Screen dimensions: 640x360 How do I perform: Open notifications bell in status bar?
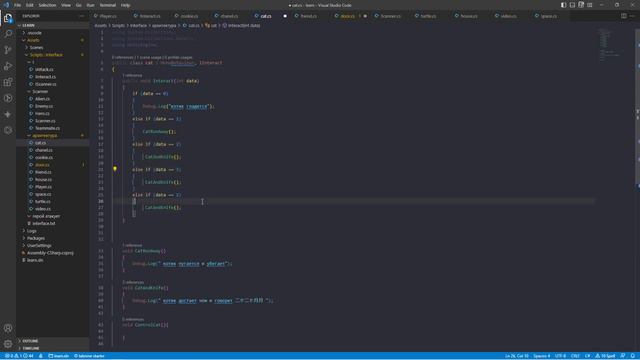(633, 356)
